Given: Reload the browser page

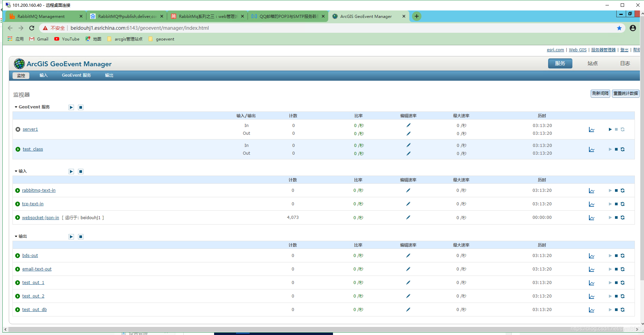Looking at the screenshot, I should pos(32,28).
